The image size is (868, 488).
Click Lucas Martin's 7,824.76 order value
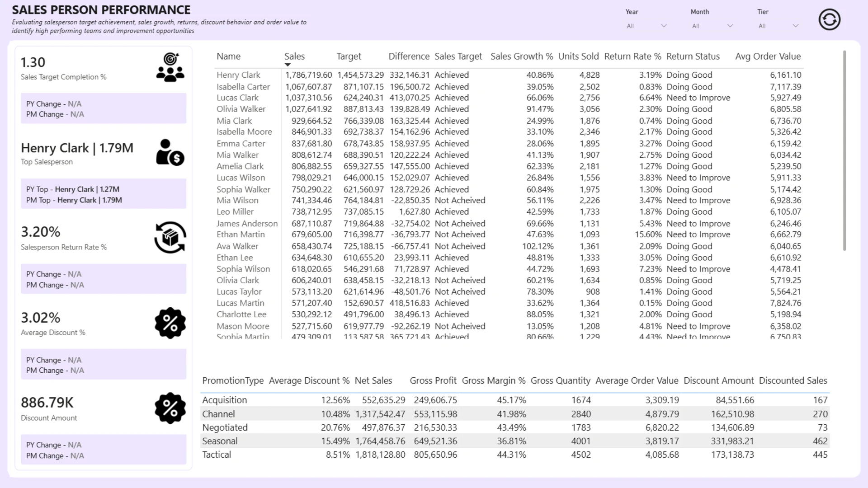pyautogui.click(x=785, y=303)
